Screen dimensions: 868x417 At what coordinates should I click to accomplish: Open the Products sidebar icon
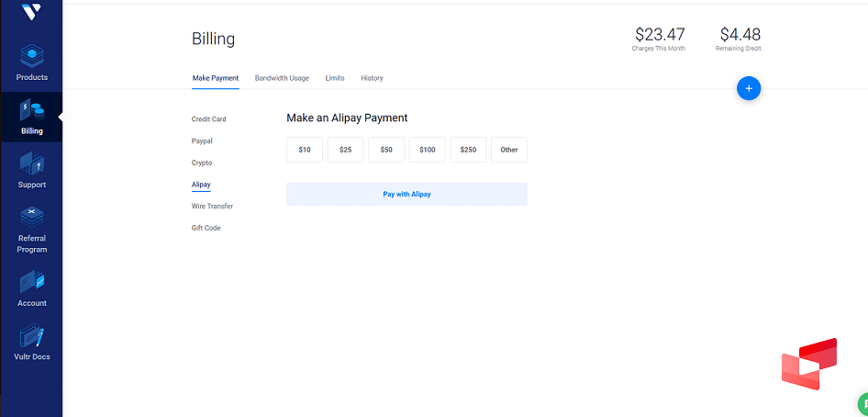(x=31, y=56)
